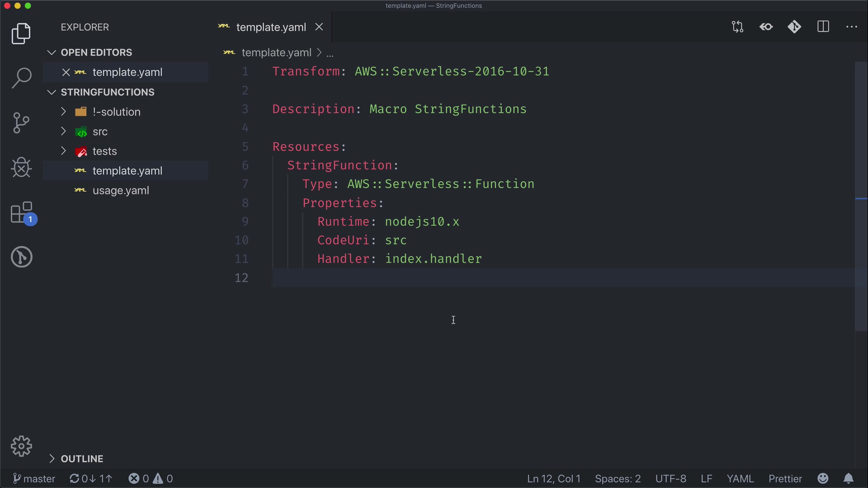Click the master branch indicator
The width and height of the screenshot is (868, 488).
coord(34,479)
